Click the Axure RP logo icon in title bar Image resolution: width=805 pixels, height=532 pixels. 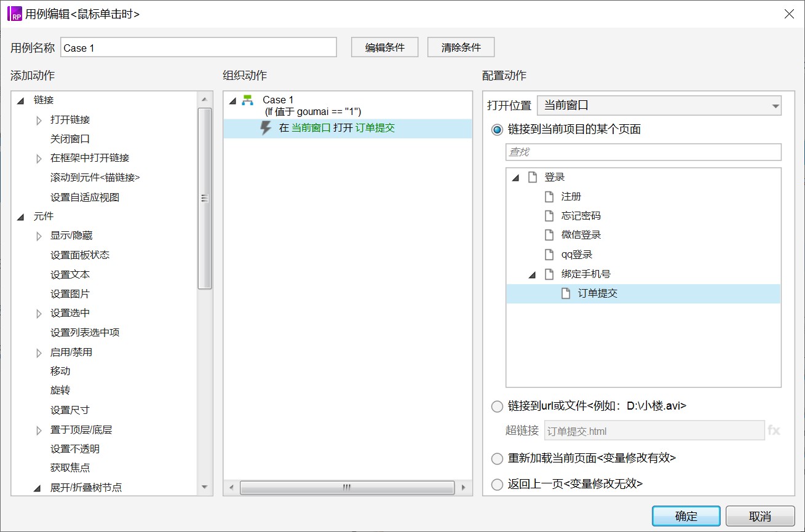pos(14,14)
